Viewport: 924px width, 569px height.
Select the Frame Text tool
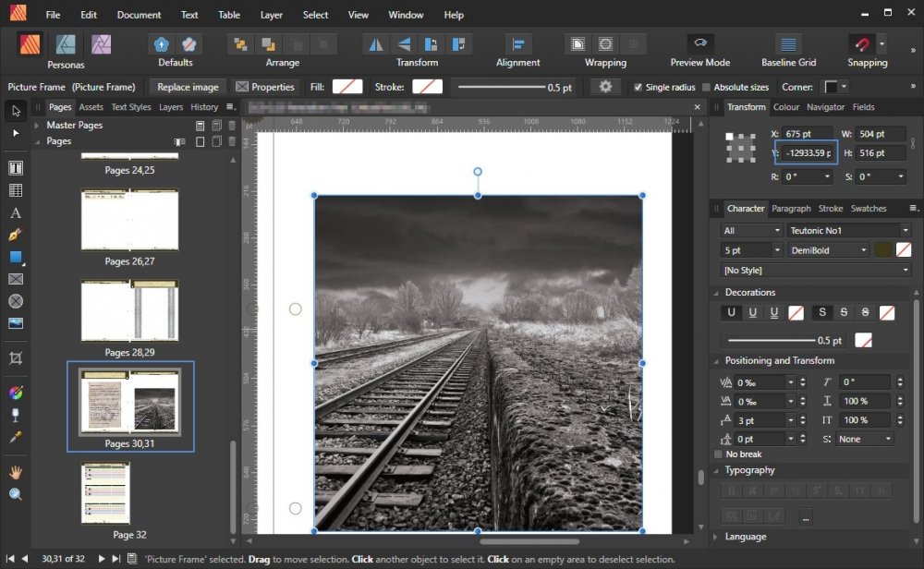coord(15,168)
